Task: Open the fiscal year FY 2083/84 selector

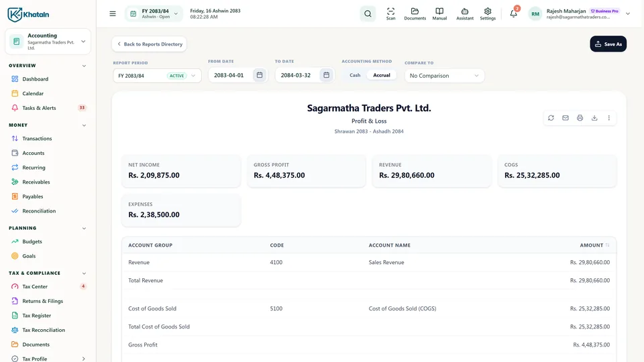Action: click(154, 14)
